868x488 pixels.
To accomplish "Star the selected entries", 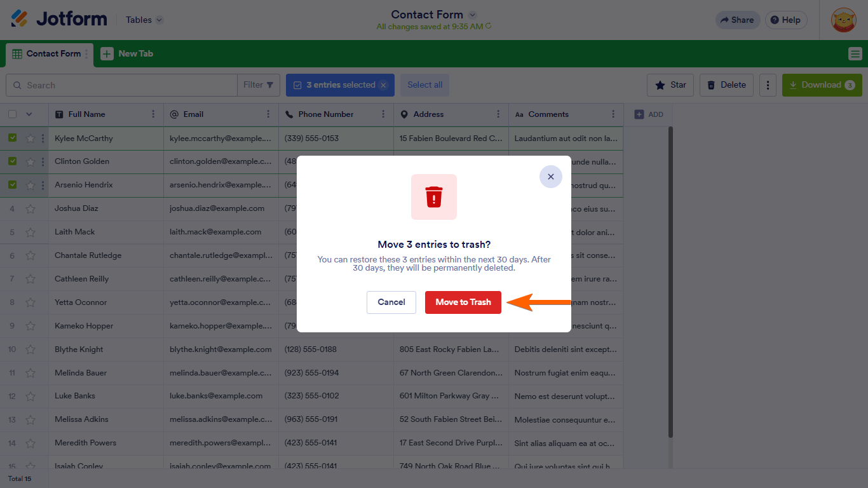I will pyautogui.click(x=670, y=85).
